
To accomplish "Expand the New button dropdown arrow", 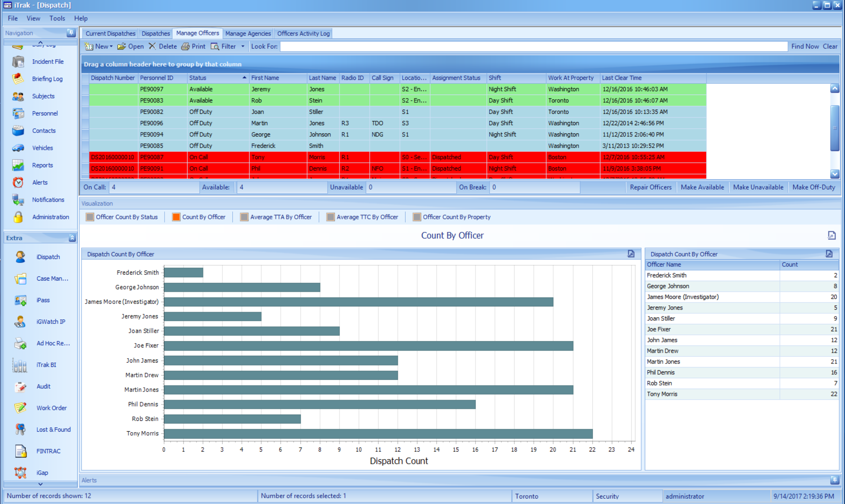I will 111,47.
